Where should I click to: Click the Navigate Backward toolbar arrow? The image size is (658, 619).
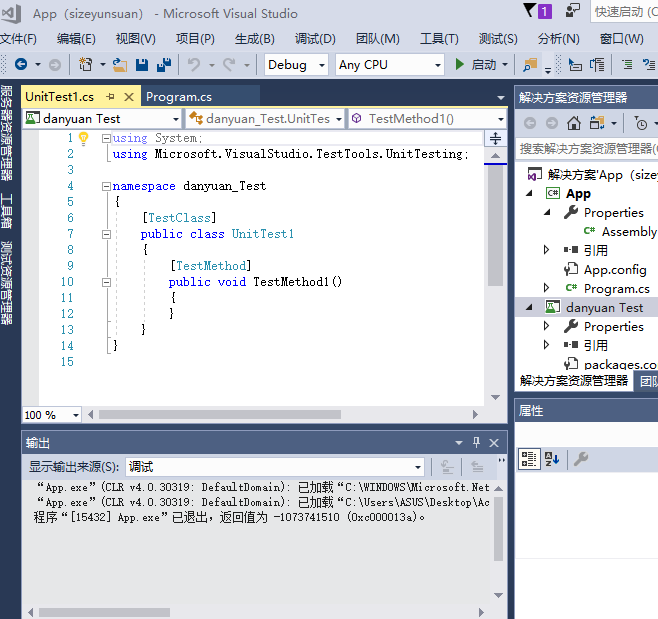pos(21,65)
